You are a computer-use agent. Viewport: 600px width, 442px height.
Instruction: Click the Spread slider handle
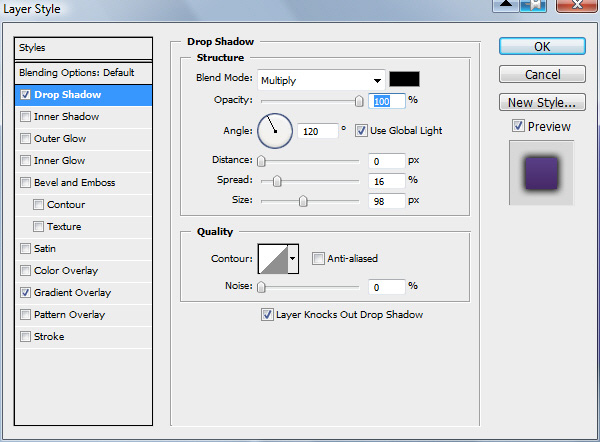277,181
